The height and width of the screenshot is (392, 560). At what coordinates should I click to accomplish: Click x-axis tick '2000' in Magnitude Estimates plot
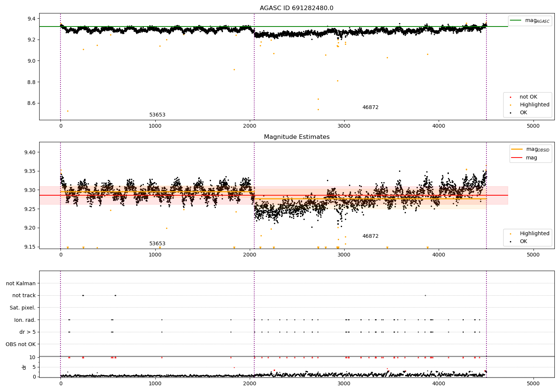[x=249, y=255]
